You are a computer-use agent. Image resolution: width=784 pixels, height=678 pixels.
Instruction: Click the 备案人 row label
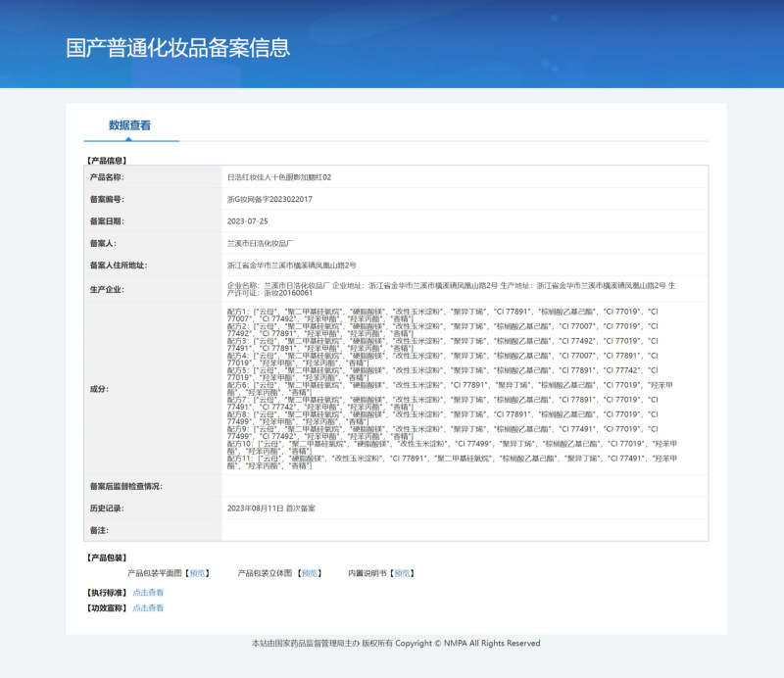click(103, 243)
